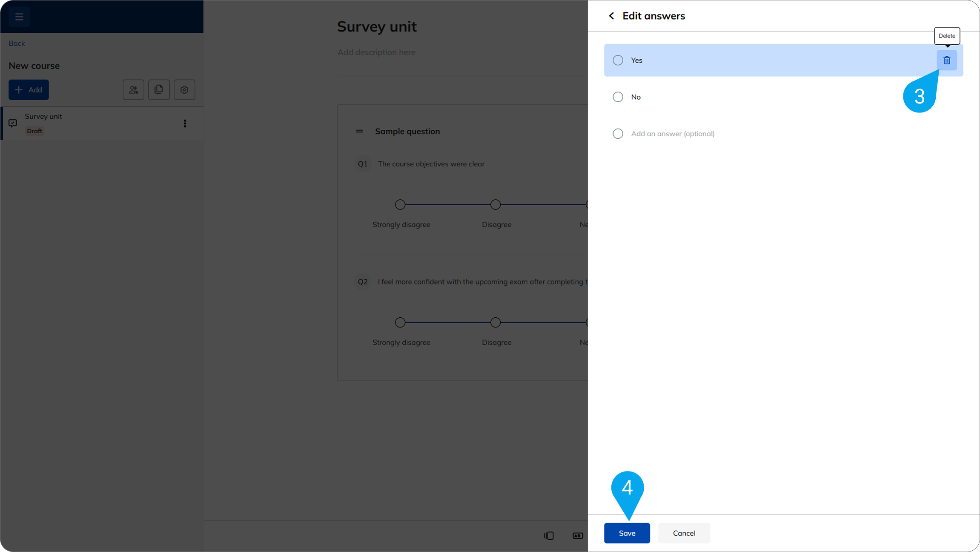Screen dimensions: 980x552
Task: Select Q1 Strongly disagree option
Action: point(400,204)
